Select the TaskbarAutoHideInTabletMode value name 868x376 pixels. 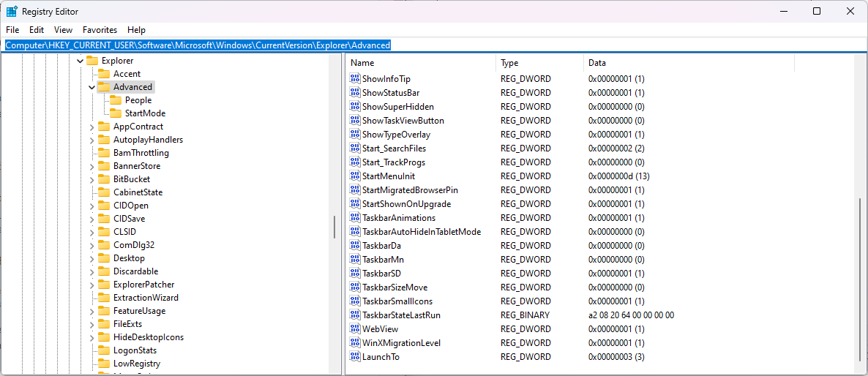422,232
